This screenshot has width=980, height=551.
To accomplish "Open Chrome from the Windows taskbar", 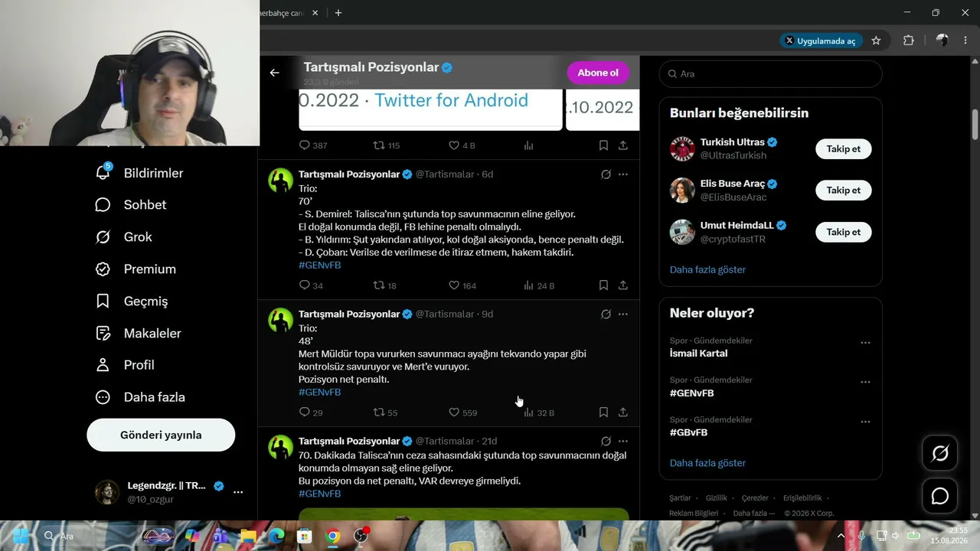I will (x=333, y=536).
